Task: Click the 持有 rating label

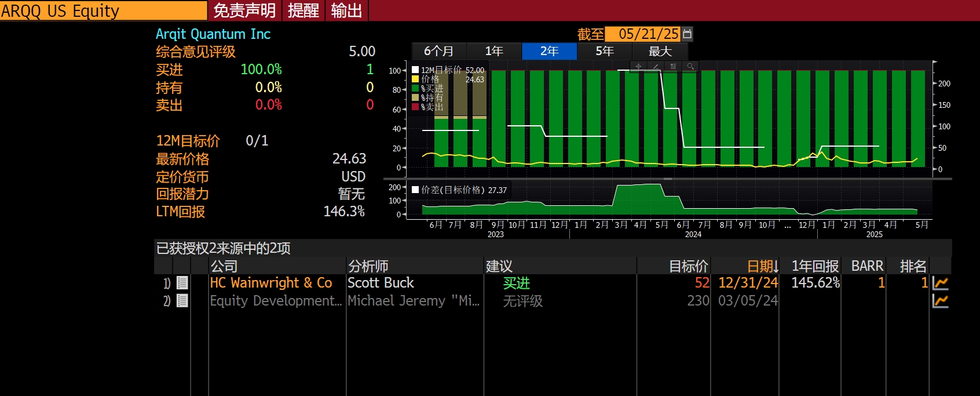Action: 169,88
